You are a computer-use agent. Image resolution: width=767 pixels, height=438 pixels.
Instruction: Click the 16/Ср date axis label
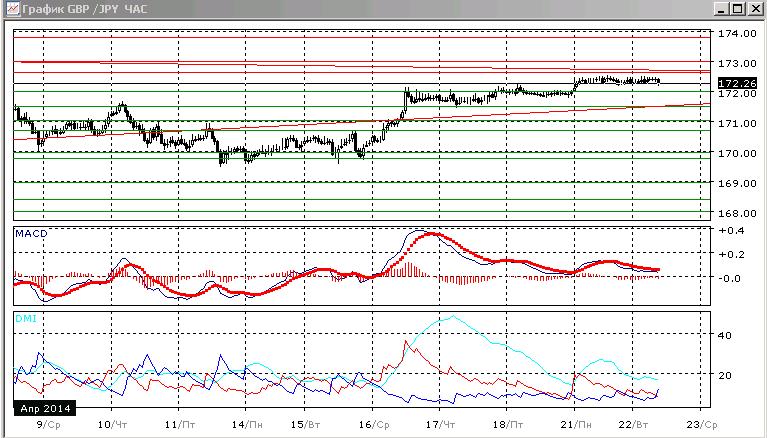[374, 425]
